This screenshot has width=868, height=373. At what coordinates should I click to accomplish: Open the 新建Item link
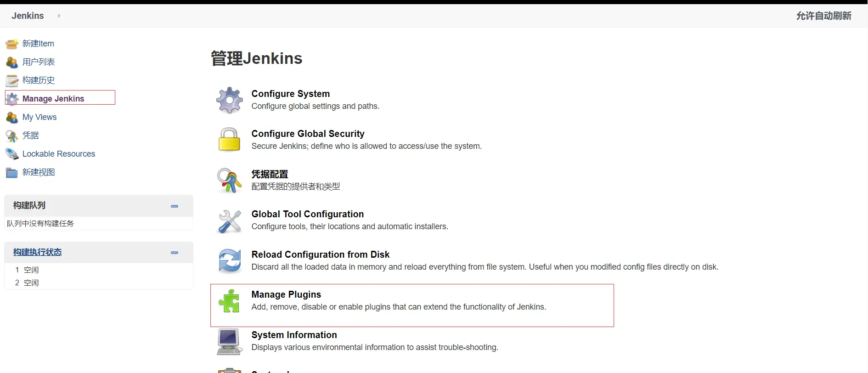(x=38, y=44)
